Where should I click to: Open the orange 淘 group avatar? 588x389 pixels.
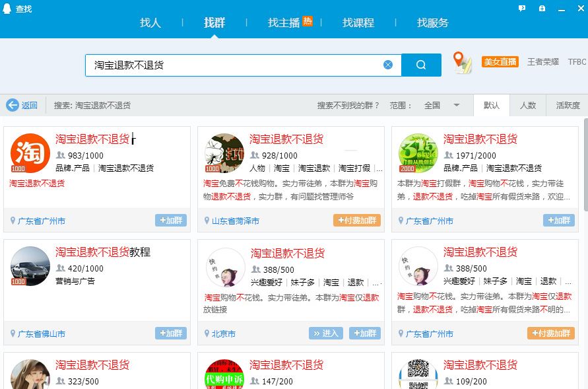(x=30, y=153)
